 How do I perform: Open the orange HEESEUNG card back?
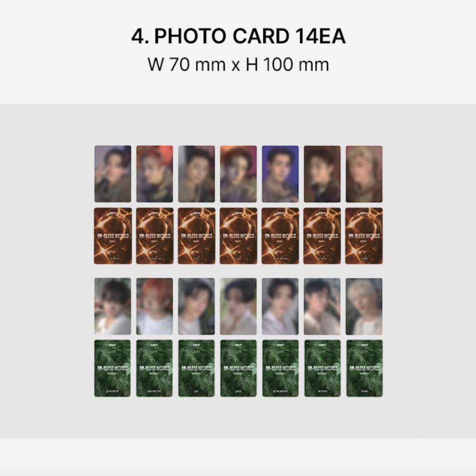[x=155, y=236]
